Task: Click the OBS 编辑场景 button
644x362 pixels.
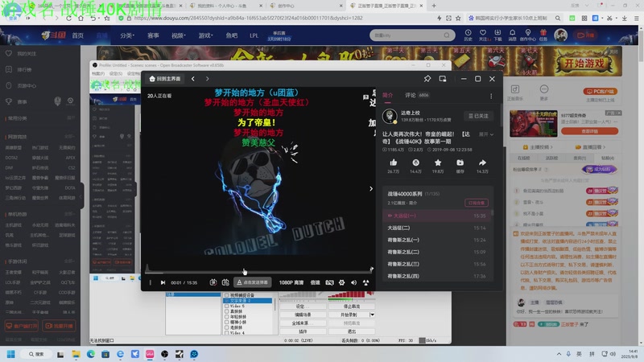Action: tap(303, 315)
